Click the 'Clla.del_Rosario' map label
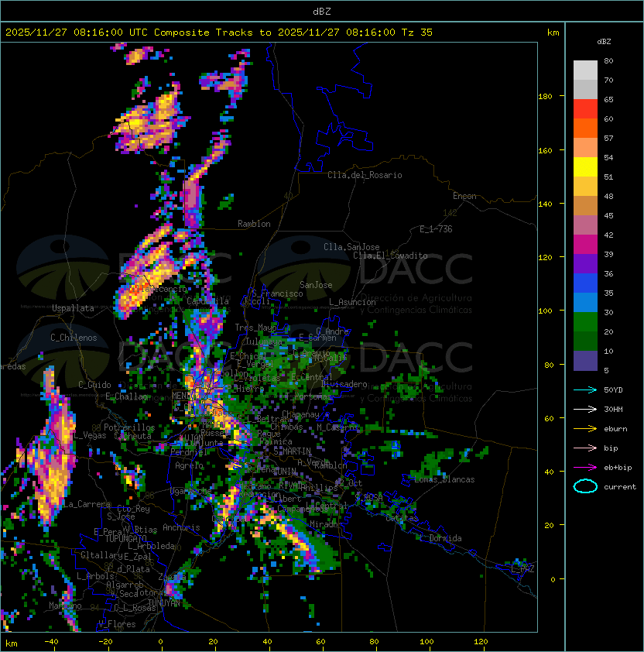Screen dimensions: 644x652 coord(365,175)
